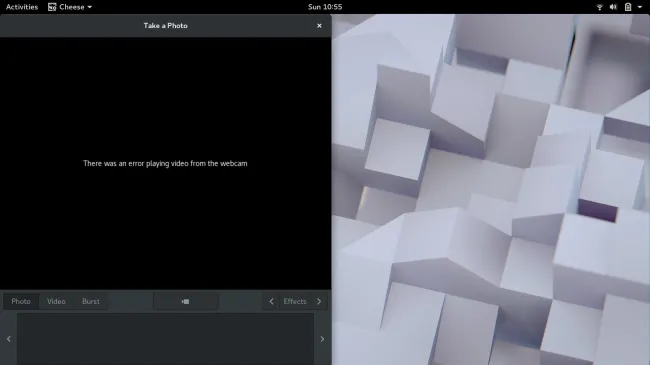Viewport: 650px width, 365px height.
Task: Switch to Video mode
Action: [x=56, y=302]
